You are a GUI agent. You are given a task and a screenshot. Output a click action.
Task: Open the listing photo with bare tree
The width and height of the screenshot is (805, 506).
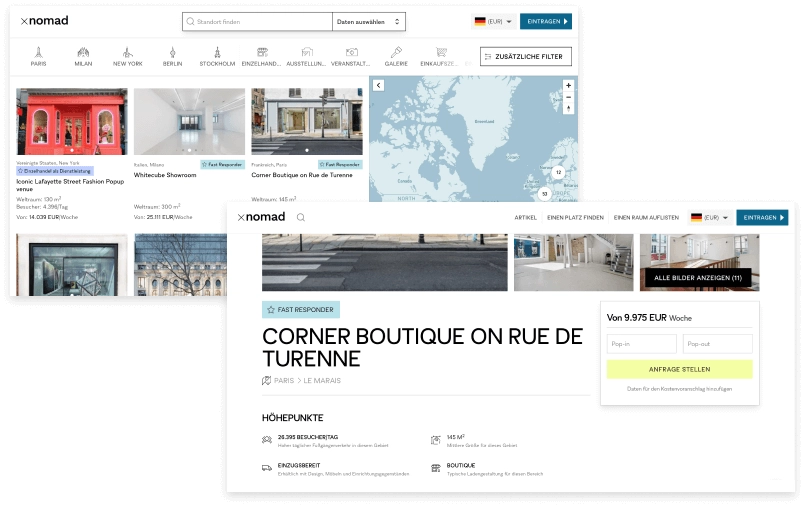[181, 265]
